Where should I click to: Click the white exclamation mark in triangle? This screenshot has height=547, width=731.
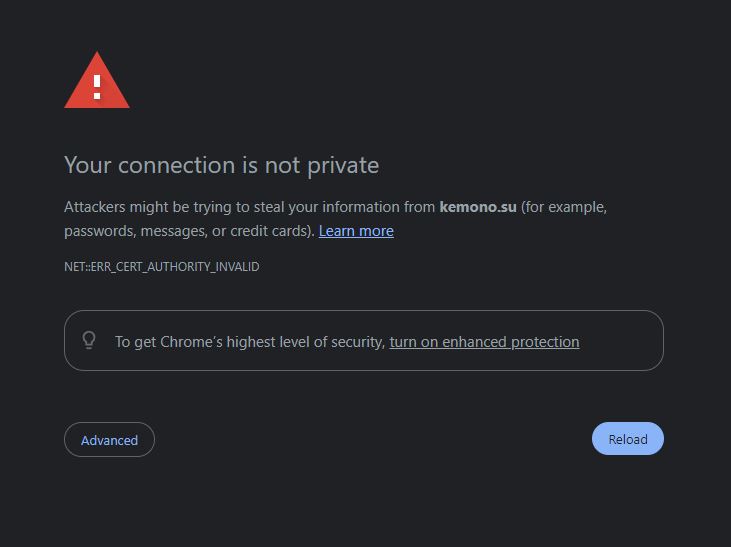pos(97,87)
